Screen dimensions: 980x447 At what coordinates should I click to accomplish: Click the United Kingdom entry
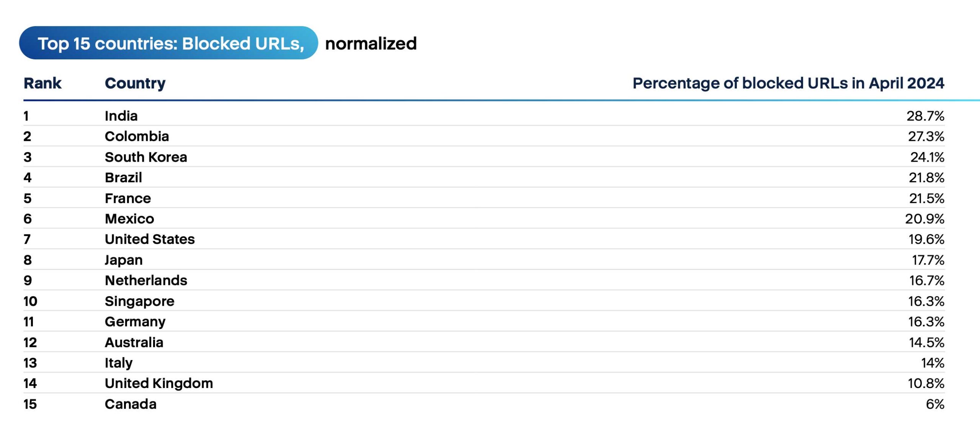point(159,383)
